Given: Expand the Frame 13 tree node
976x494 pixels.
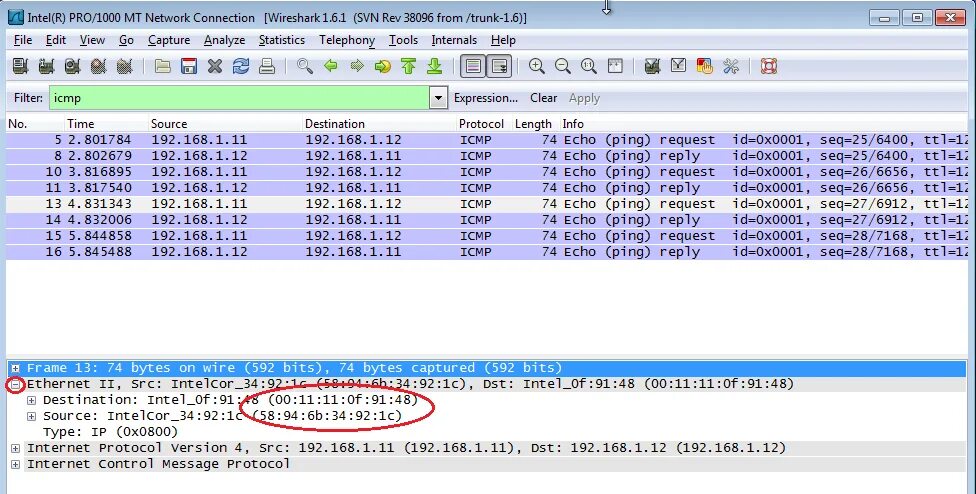Looking at the screenshot, I should pos(16,368).
